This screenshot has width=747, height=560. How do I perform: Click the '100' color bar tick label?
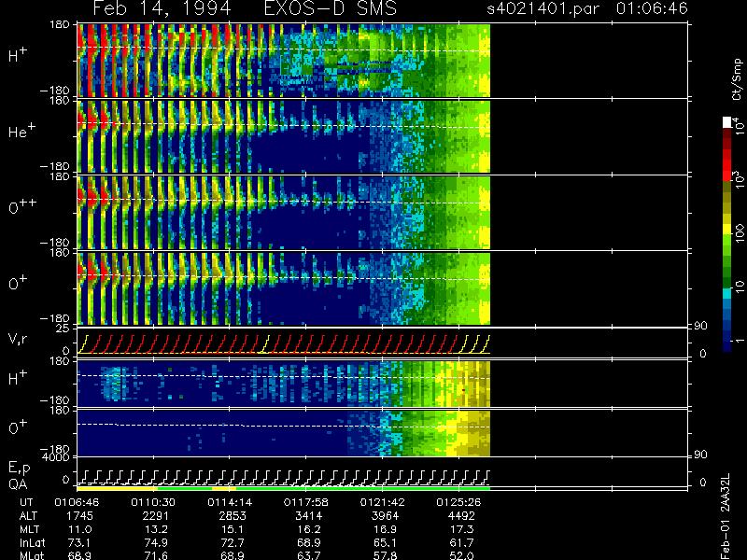740,234
